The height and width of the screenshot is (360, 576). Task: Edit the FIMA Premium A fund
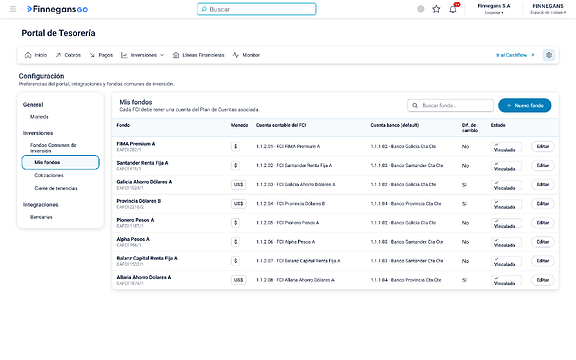543,147
